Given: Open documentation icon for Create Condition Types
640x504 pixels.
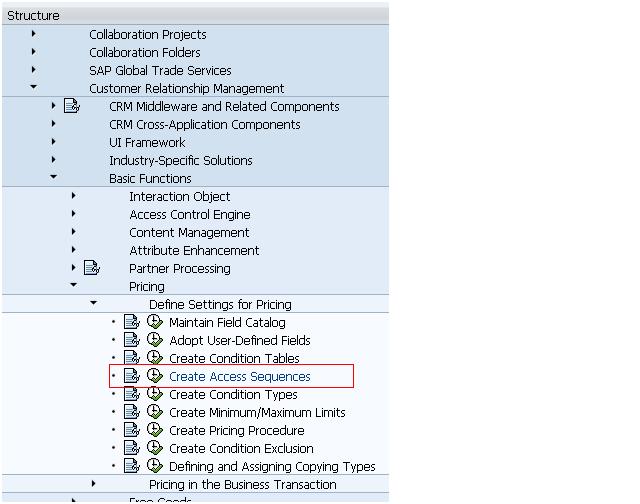Looking at the screenshot, I should [x=132, y=394].
